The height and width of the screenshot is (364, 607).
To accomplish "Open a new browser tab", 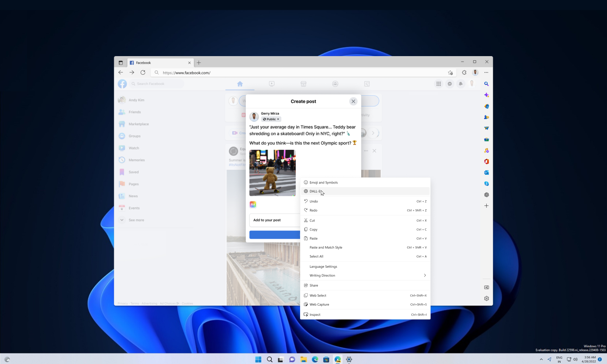I will (x=199, y=63).
